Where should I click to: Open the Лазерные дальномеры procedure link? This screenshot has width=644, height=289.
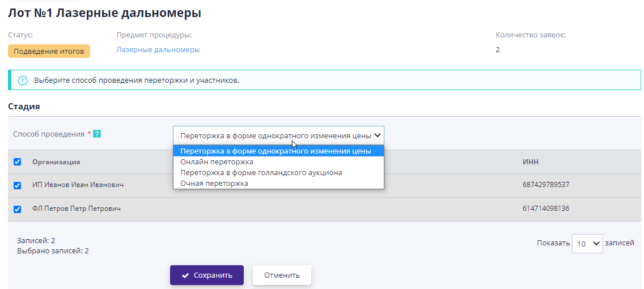pyautogui.click(x=158, y=50)
